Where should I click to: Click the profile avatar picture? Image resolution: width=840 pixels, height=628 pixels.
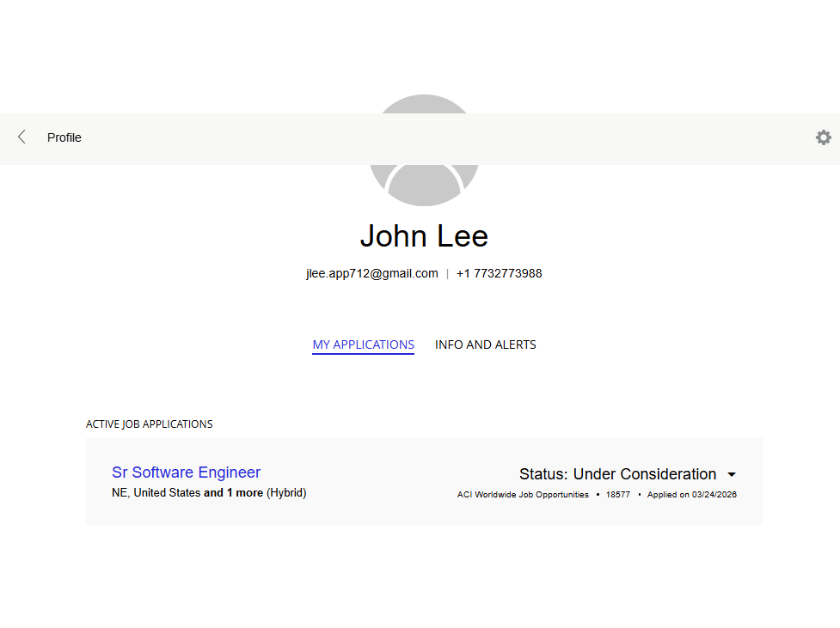[x=424, y=182]
